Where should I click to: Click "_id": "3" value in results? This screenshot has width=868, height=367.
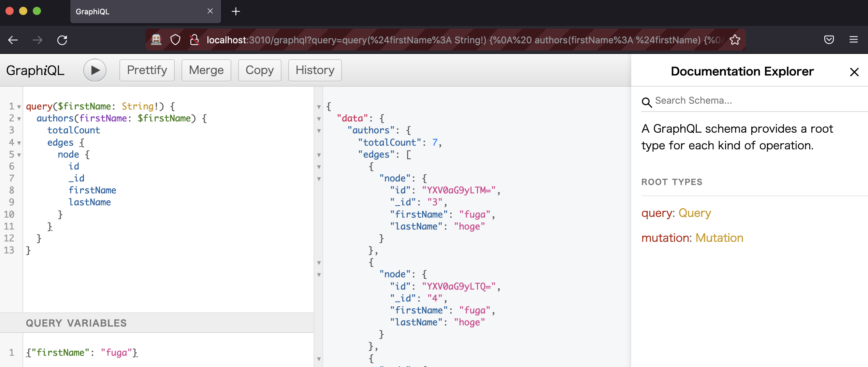435,202
